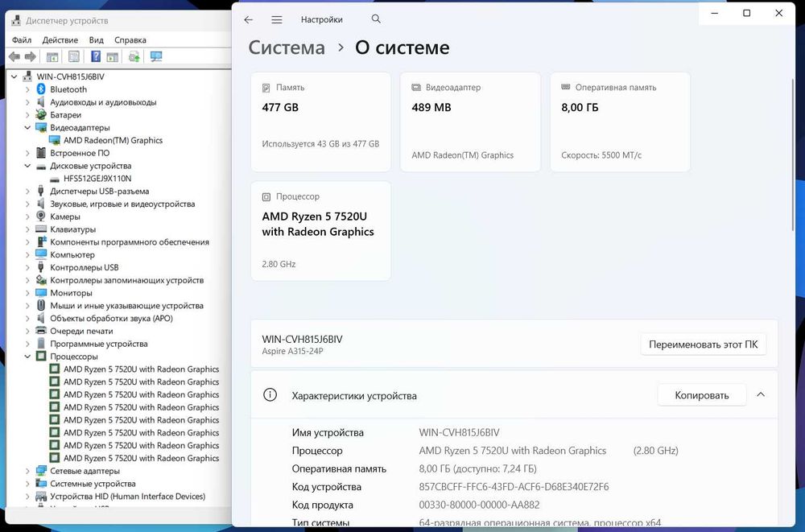Viewport: 805px width, 532px height.
Task: Open the Оперативная память 8,00 ГБ card
Action: coord(620,122)
